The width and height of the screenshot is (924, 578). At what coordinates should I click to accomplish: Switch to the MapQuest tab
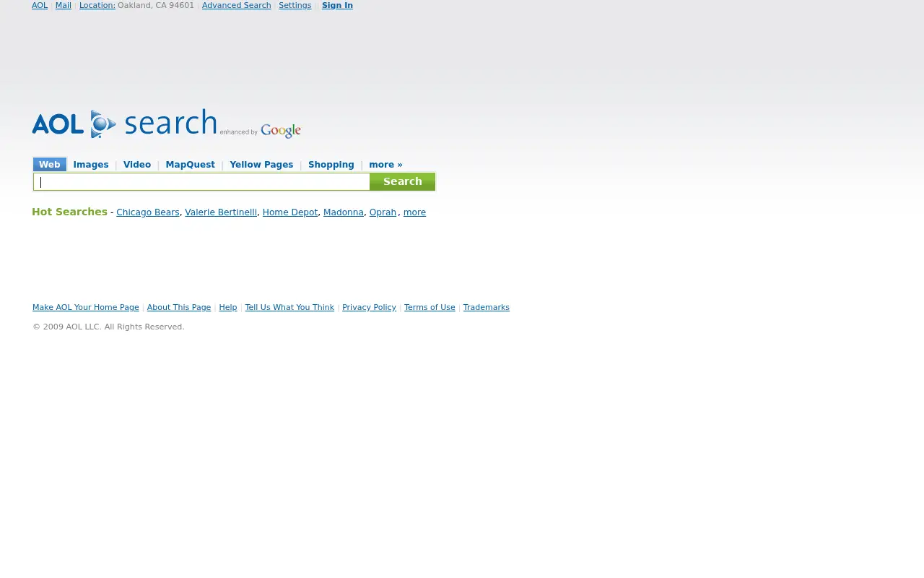(191, 165)
